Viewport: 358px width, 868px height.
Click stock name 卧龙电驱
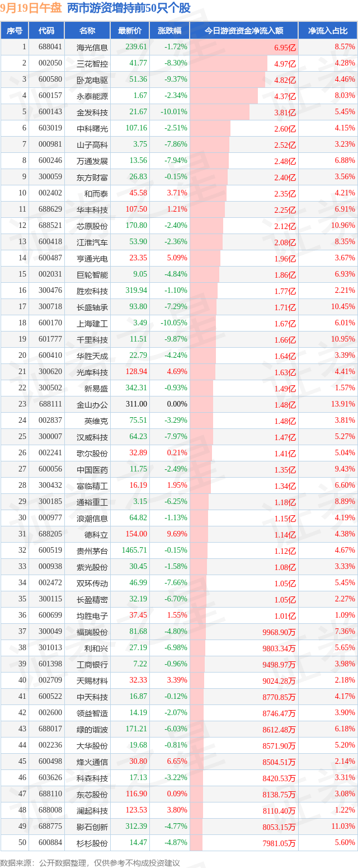pos(92,80)
